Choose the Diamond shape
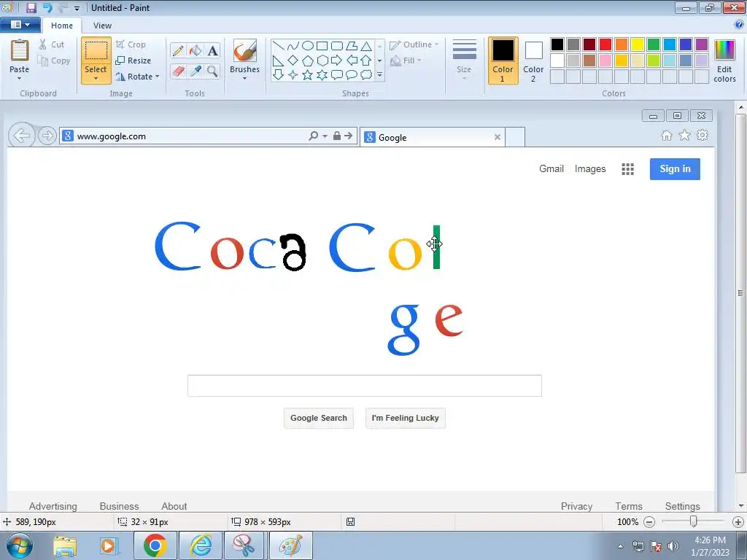 coord(293,61)
